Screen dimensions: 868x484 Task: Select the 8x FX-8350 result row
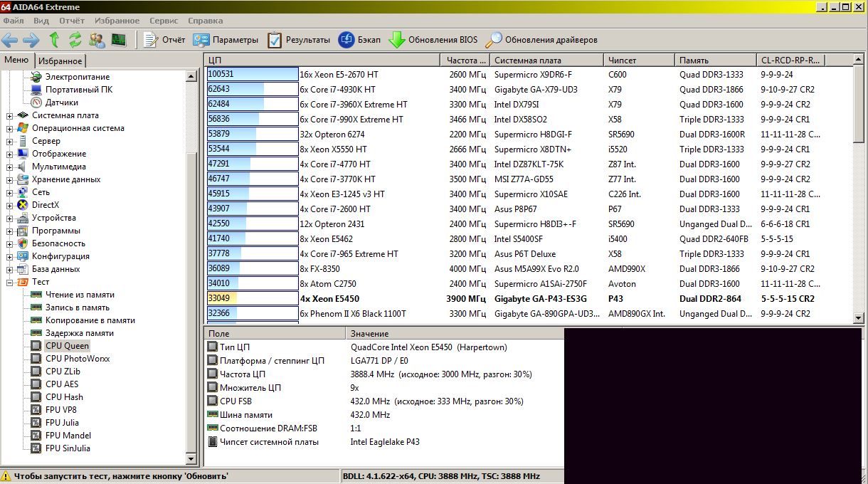coord(527,269)
